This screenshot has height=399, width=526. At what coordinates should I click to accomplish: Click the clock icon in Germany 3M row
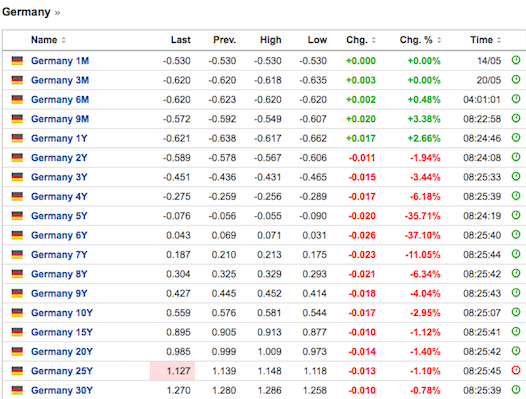click(x=516, y=80)
